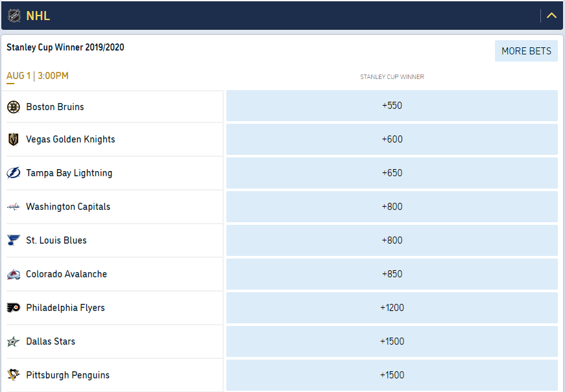Click the Colorado Avalanche logo
565x392 pixels.
click(14, 274)
